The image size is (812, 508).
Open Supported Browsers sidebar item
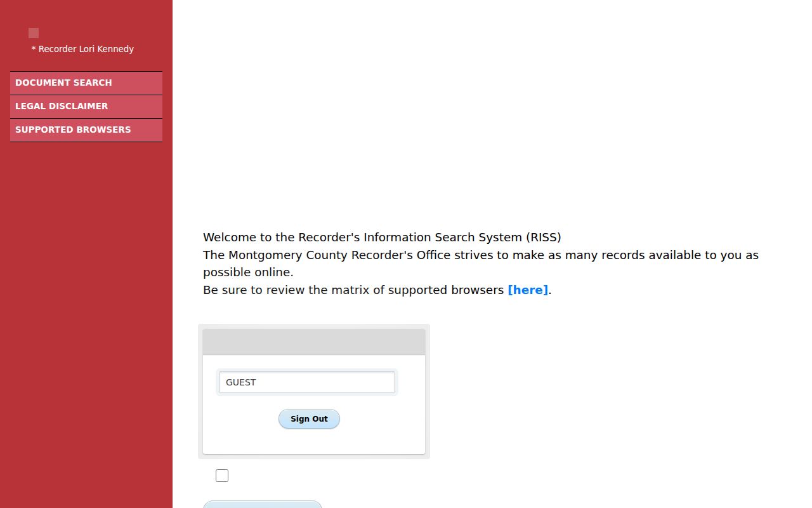(x=86, y=130)
